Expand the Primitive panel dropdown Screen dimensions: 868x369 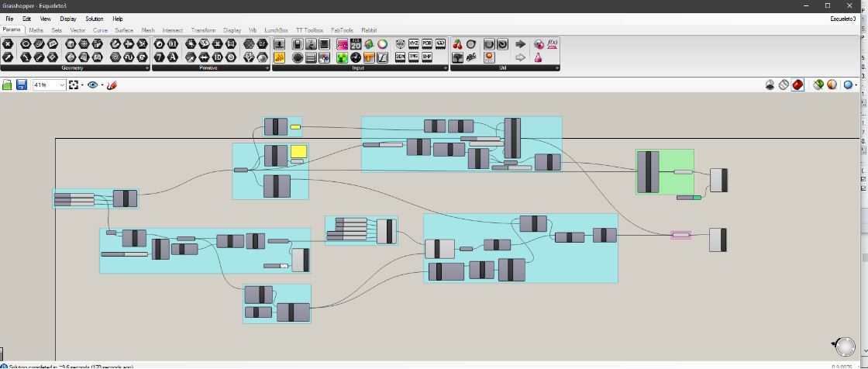[267, 67]
